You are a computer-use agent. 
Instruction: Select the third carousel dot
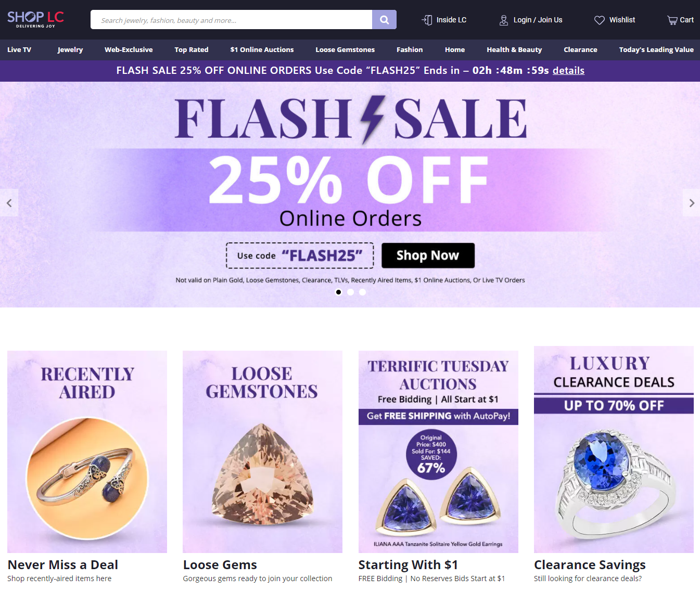click(x=363, y=292)
